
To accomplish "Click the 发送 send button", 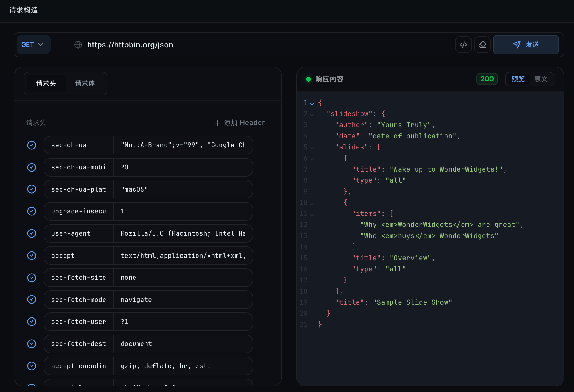I will click(x=526, y=45).
